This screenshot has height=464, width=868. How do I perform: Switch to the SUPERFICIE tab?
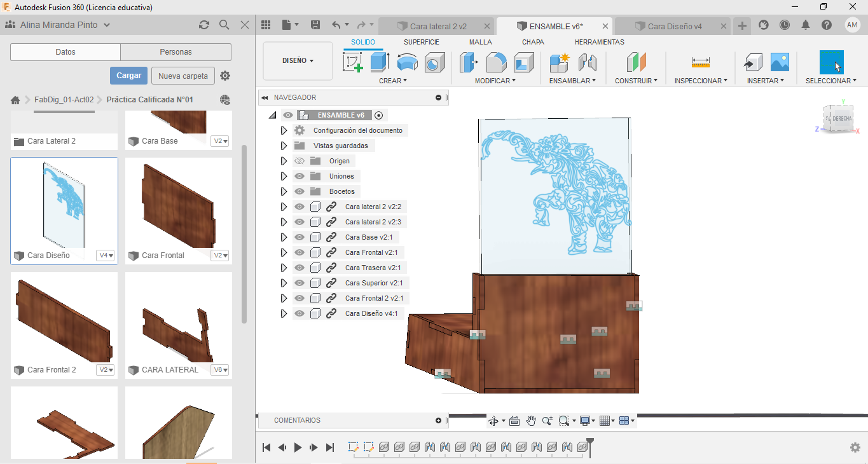(x=422, y=42)
